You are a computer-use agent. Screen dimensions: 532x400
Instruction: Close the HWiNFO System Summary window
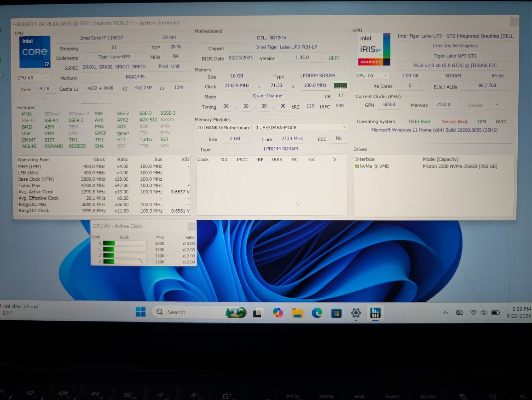point(514,22)
